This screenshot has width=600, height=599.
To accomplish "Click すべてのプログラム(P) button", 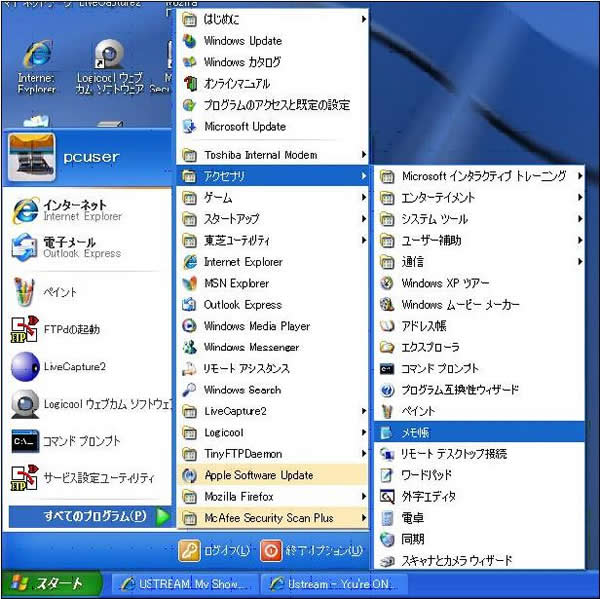I will pyautogui.click(x=91, y=517).
